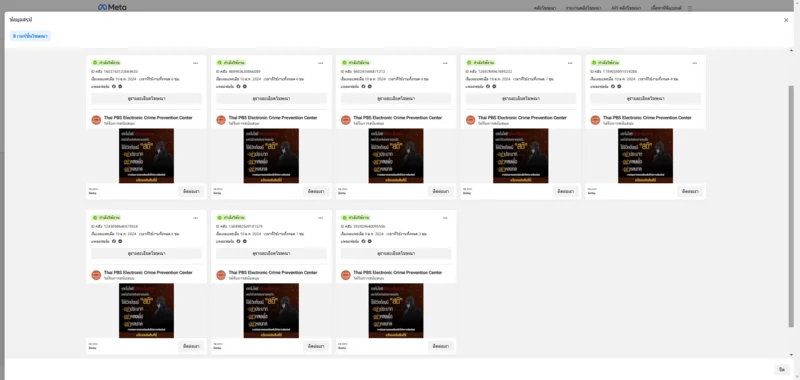This screenshot has height=380, width=800.
Task: Click Thai PBS page avatar on third top-row card
Action: pos(345,120)
